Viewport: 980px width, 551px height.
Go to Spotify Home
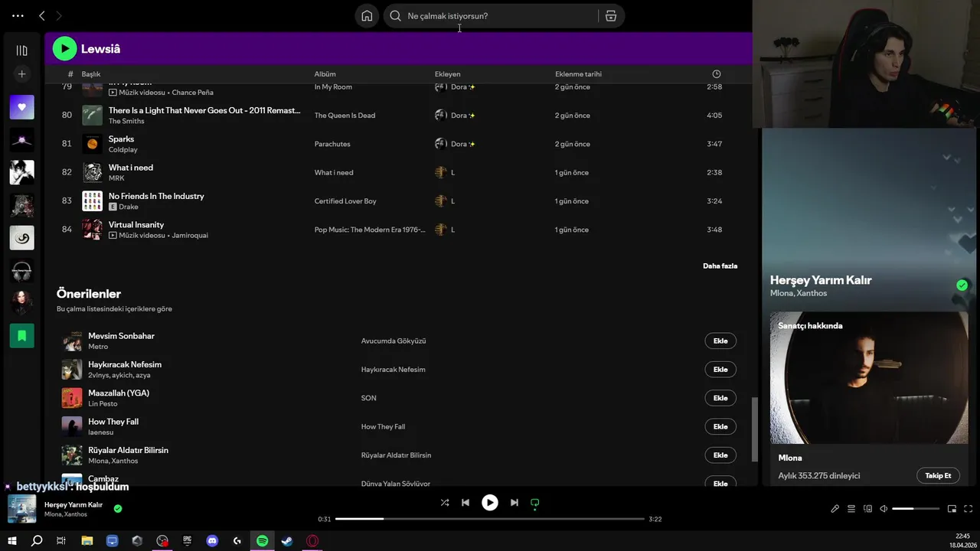pyautogui.click(x=367, y=16)
